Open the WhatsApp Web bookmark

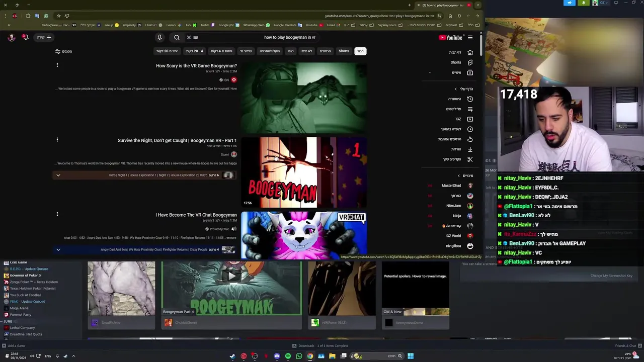coord(256,25)
